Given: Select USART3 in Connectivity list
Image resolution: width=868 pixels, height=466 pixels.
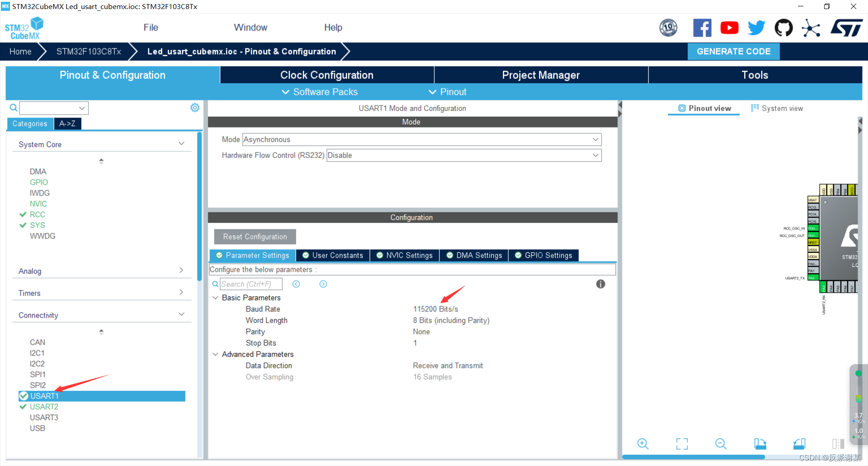Looking at the screenshot, I should coord(44,418).
